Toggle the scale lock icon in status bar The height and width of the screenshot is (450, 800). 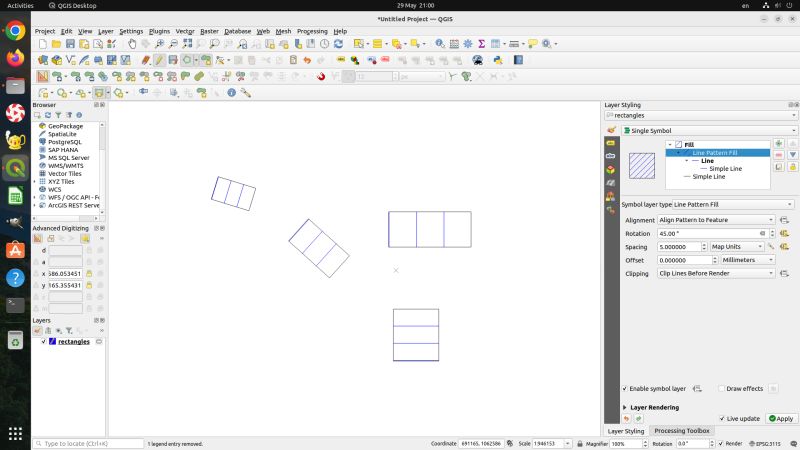click(580, 444)
